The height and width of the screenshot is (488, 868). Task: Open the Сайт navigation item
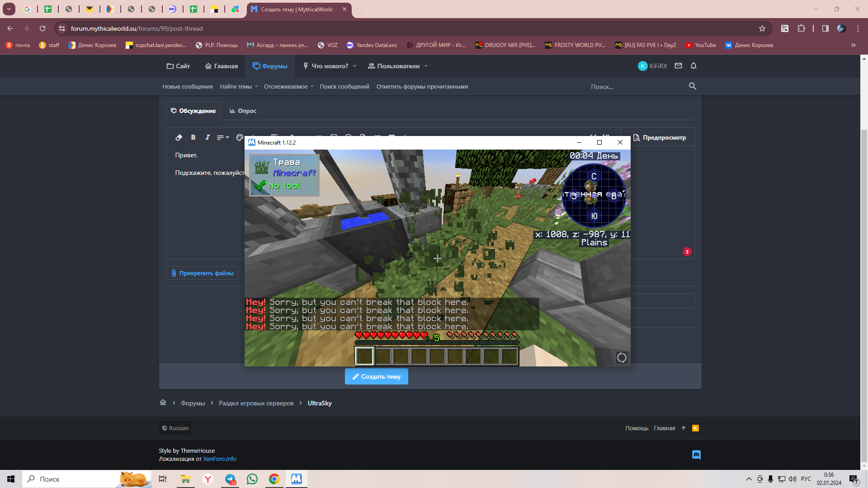click(178, 66)
